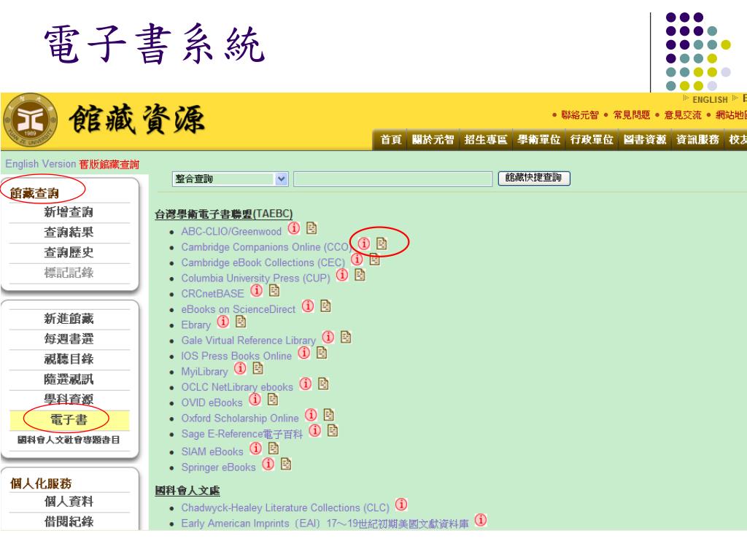747x560 pixels.
Task: Click info icon for Cambridge Companions Online
Action: (x=363, y=244)
